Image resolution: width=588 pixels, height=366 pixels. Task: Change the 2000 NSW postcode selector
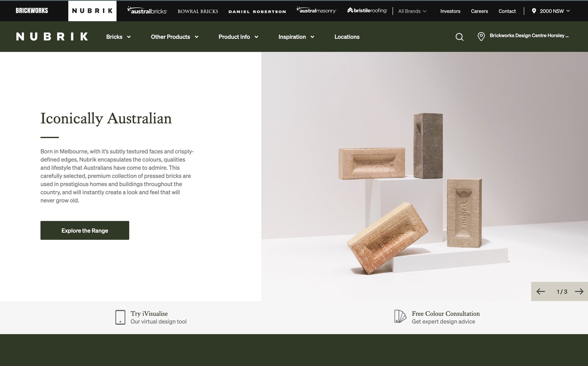coord(551,11)
